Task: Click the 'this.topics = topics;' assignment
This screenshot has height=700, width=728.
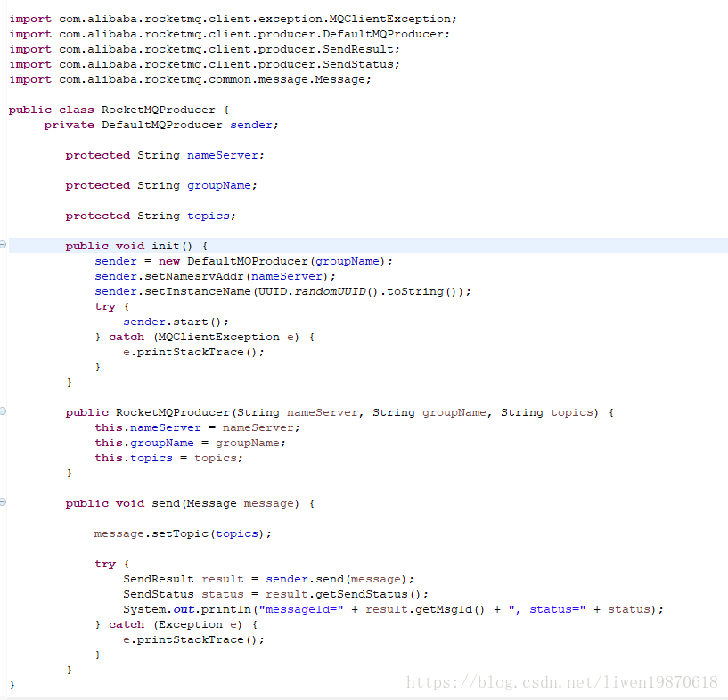Action: pyautogui.click(x=169, y=458)
